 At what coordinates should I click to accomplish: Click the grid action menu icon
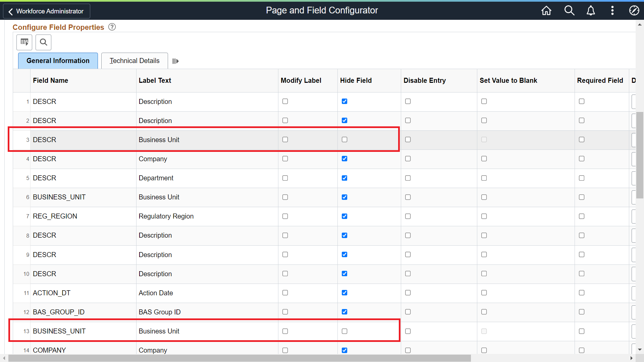click(24, 42)
